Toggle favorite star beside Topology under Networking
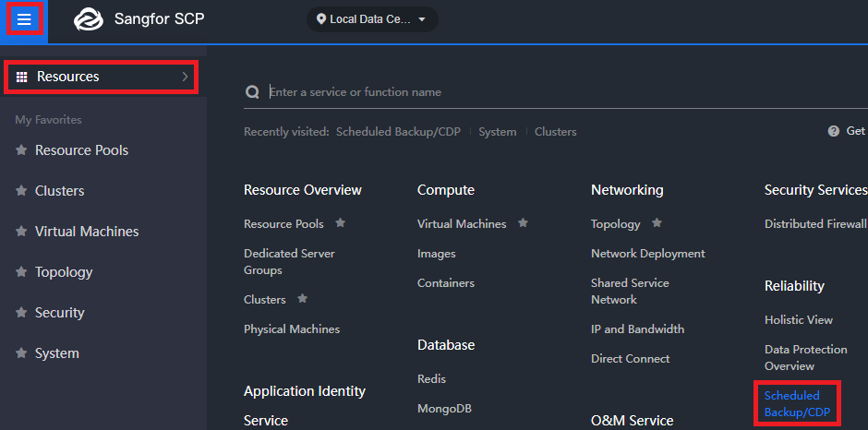 657,223
